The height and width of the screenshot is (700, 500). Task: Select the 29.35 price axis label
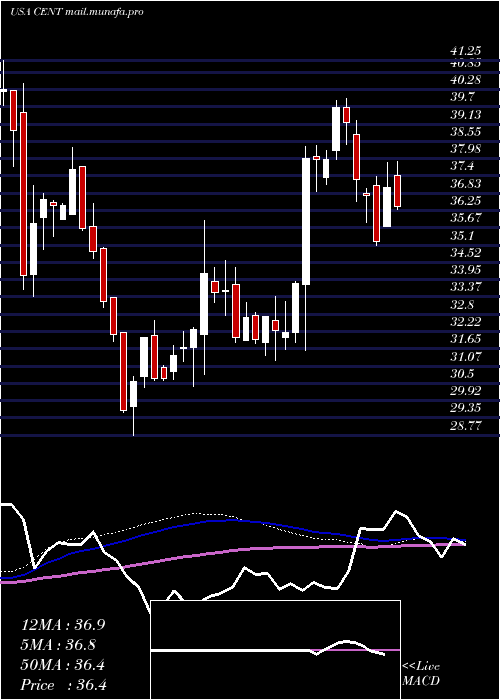[x=465, y=408]
